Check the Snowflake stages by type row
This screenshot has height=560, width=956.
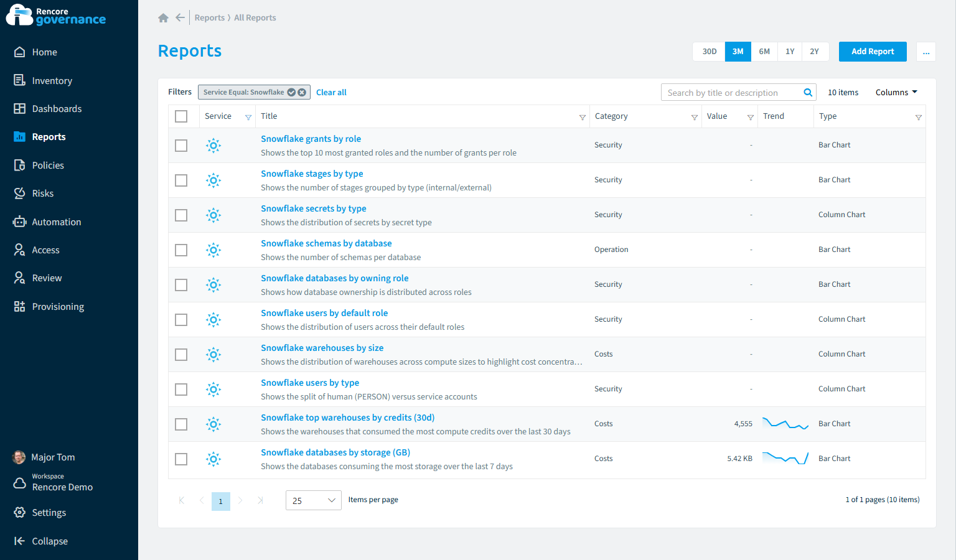181,180
